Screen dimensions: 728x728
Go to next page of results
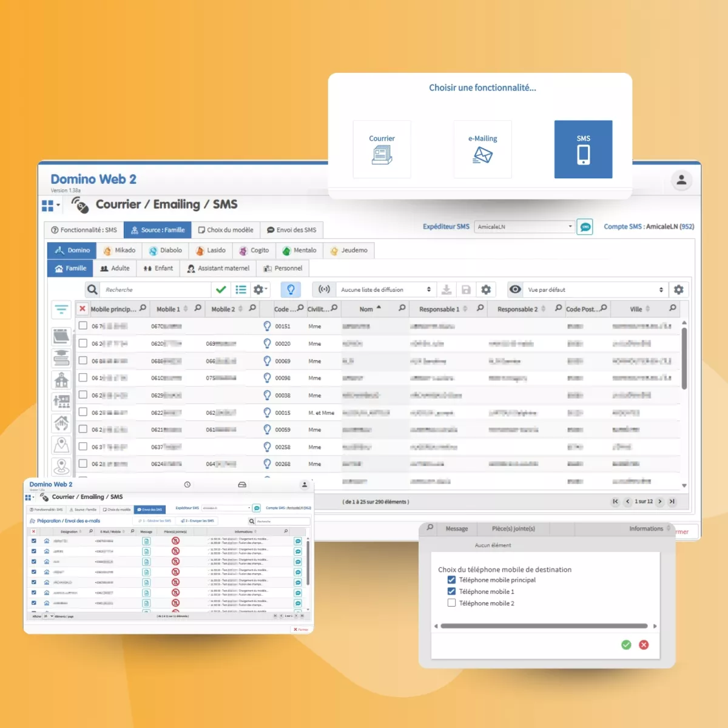click(660, 502)
